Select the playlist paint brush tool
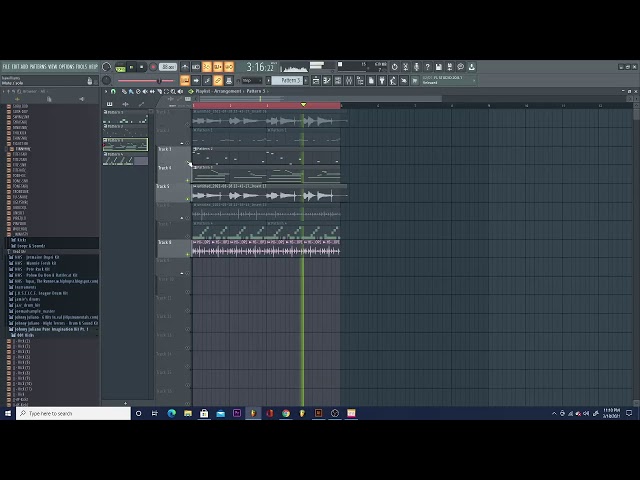 pyautogui.click(x=131, y=91)
